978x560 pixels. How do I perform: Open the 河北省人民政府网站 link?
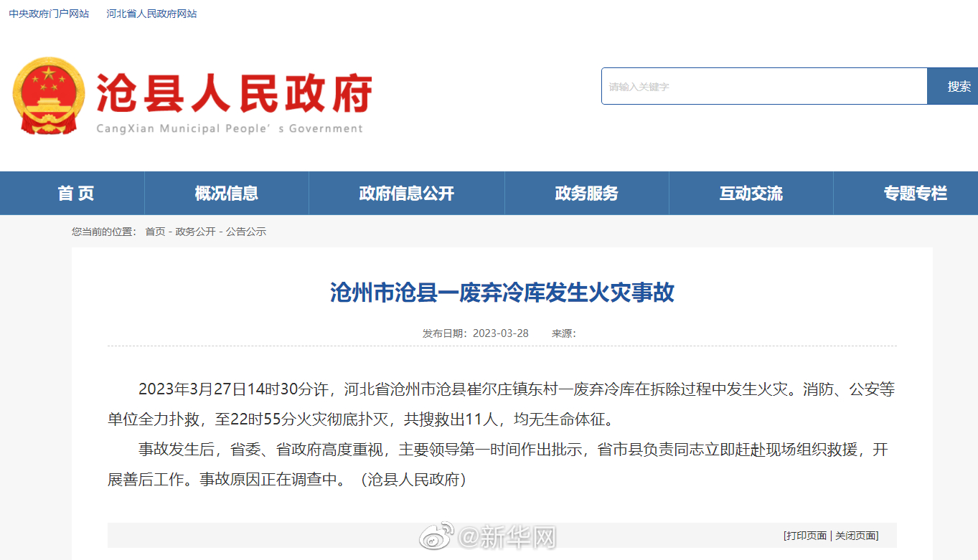coord(151,13)
